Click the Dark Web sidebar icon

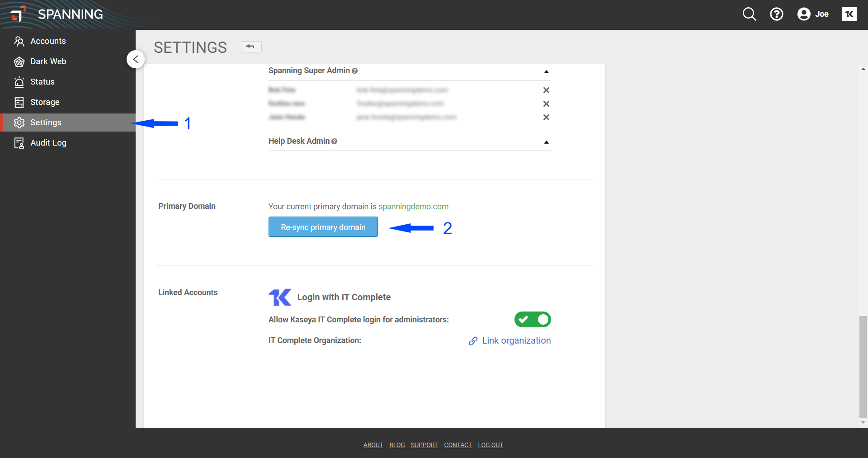pos(19,61)
